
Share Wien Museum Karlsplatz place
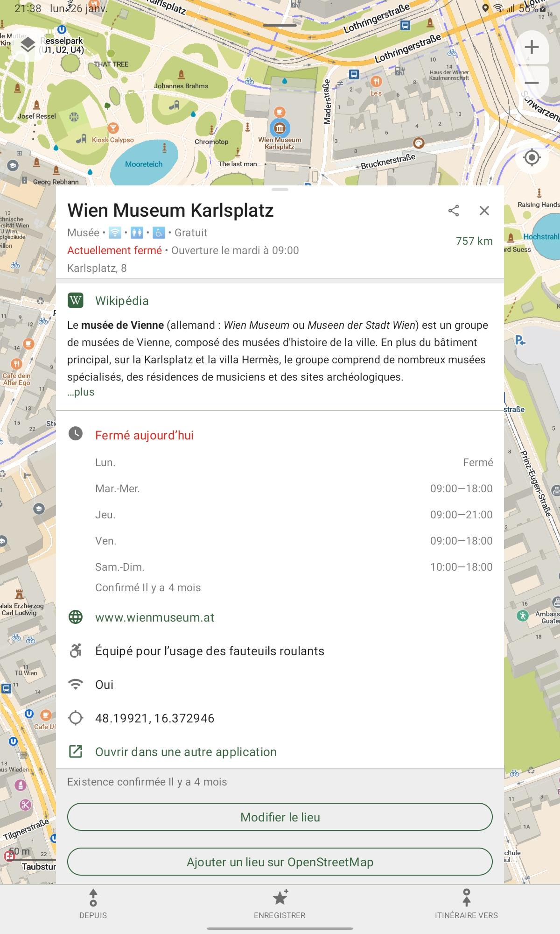[x=454, y=211]
